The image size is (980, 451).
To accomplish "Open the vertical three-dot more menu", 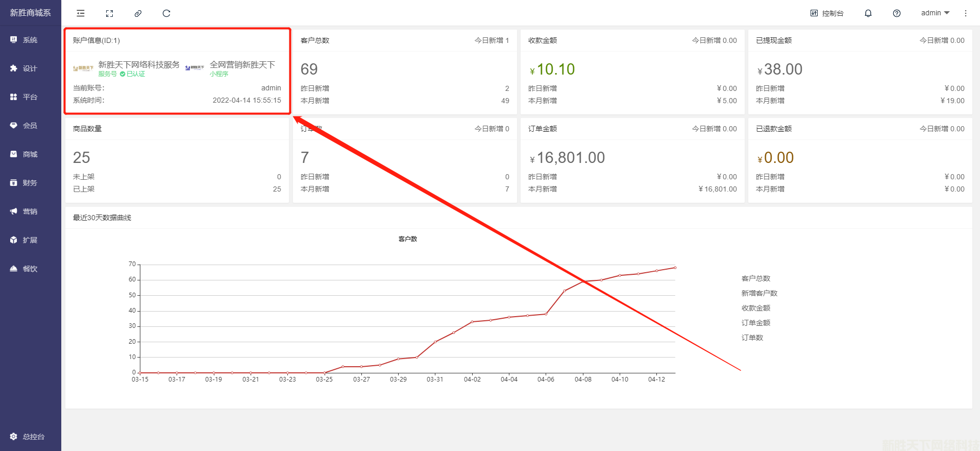I will (x=965, y=13).
